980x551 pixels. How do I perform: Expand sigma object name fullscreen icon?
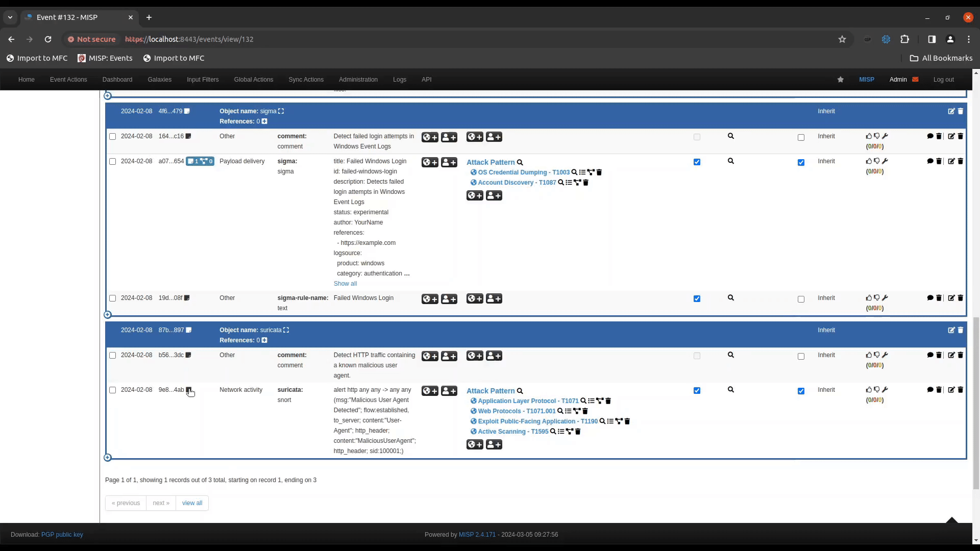pos(281,111)
